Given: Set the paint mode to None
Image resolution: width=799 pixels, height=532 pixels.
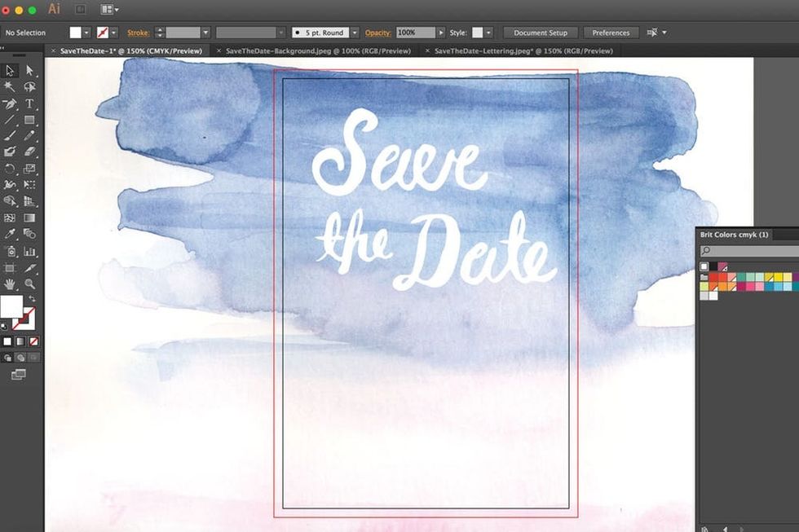Looking at the screenshot, I should 33,341.
